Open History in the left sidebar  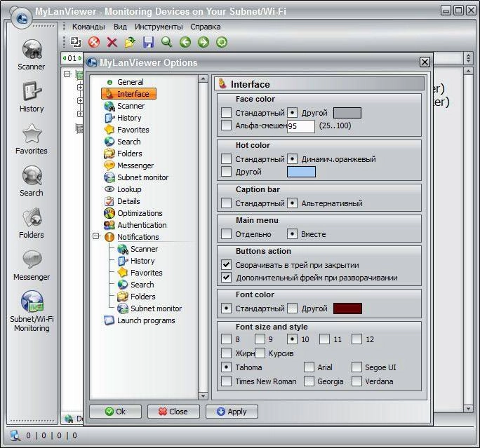pos(32,97)
